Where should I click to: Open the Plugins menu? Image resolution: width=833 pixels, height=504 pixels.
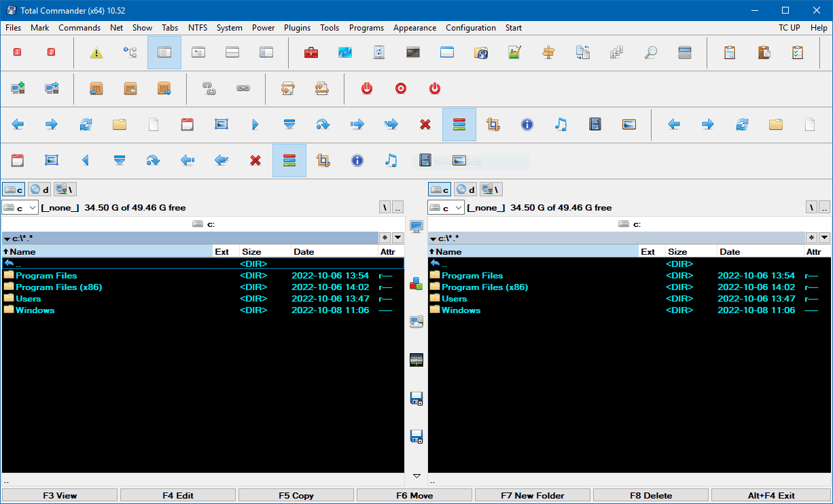tap(297, 28)
